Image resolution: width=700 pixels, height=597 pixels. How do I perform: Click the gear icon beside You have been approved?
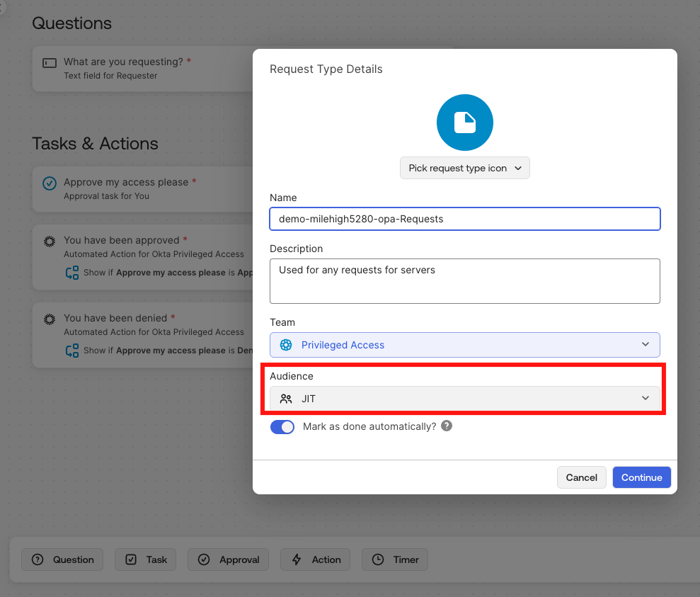[x=50, y=241]
